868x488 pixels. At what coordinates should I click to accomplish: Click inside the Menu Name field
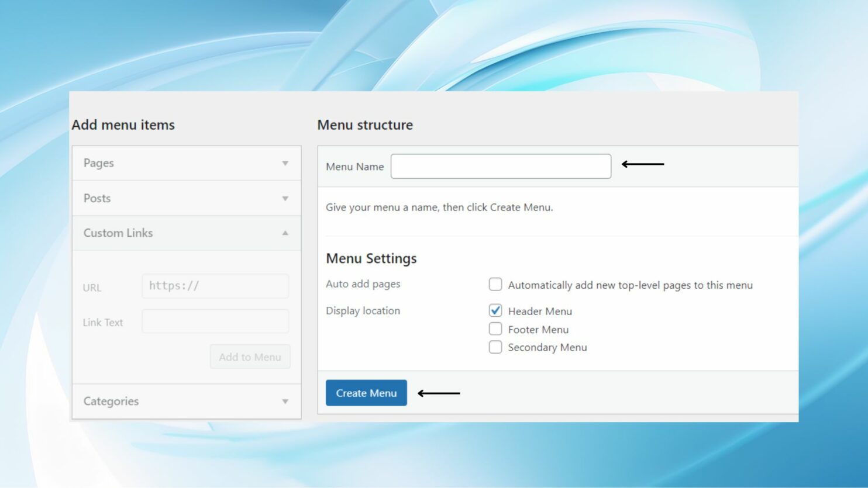coord(501,166)
